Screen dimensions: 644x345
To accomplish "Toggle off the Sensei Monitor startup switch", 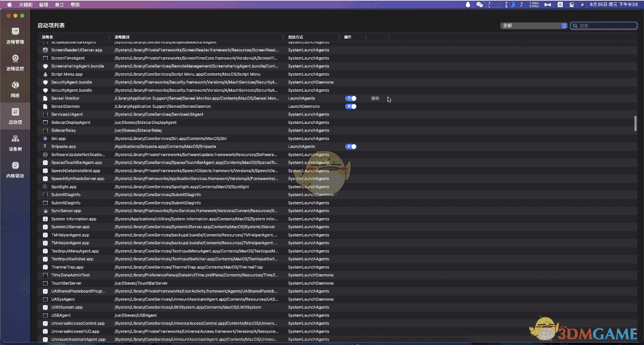I will (x=351, y=98).
